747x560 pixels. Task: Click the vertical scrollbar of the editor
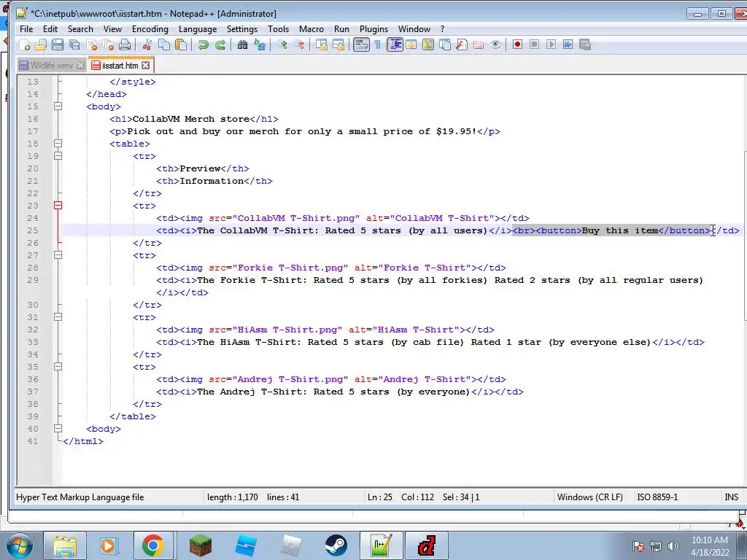(x=745, y=236)
